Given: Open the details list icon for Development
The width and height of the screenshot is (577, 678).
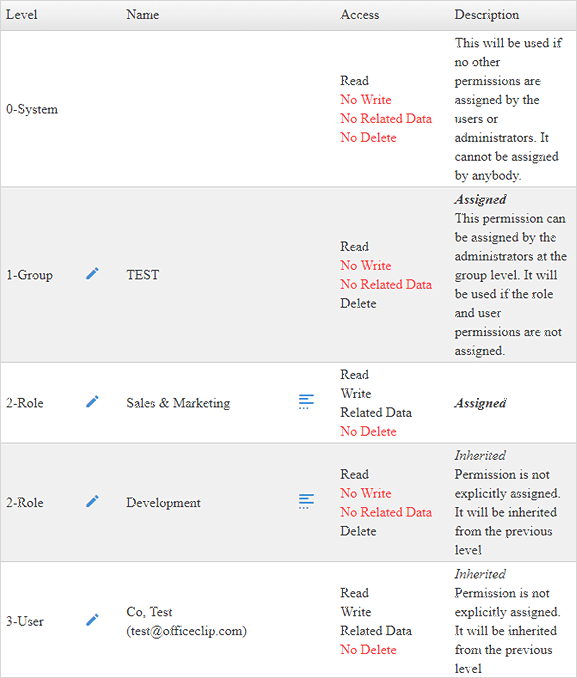Looking at the screenshot, I should pos(306,502).
